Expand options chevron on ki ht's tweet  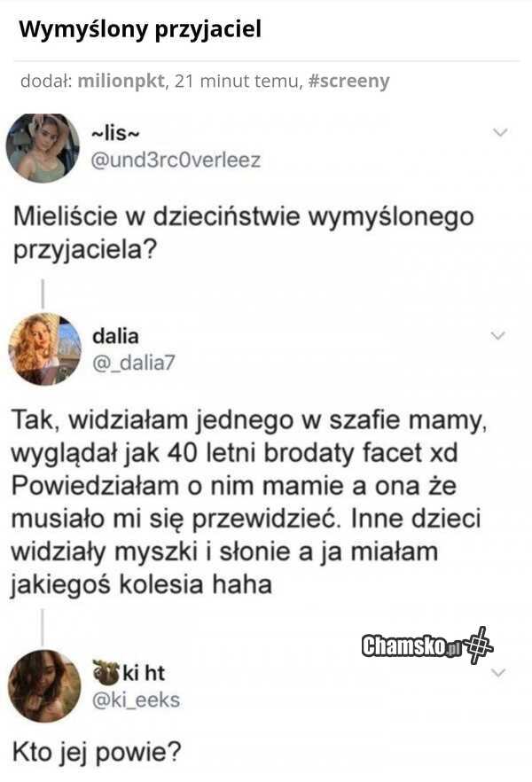498,673
